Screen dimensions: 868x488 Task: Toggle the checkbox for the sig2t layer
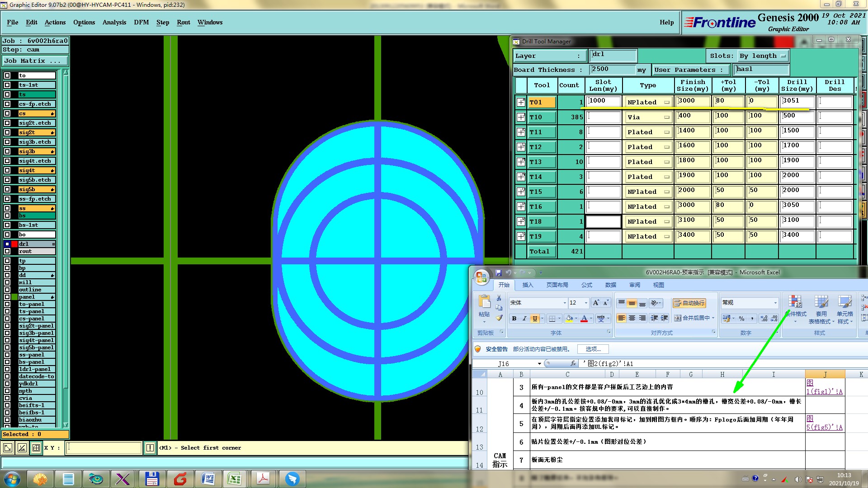click(x=7, y=132)
